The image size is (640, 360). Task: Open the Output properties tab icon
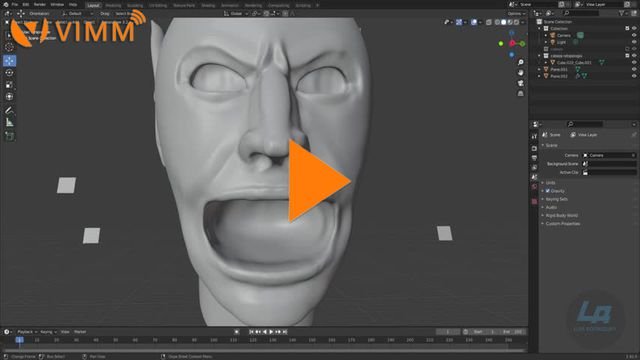534,158
